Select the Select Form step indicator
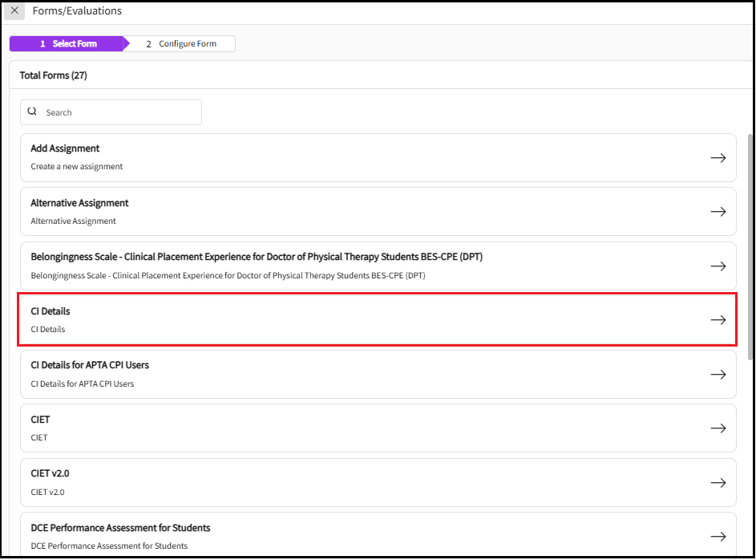The width and height of the screenshot is (756, 560). (x=67, y=43)
